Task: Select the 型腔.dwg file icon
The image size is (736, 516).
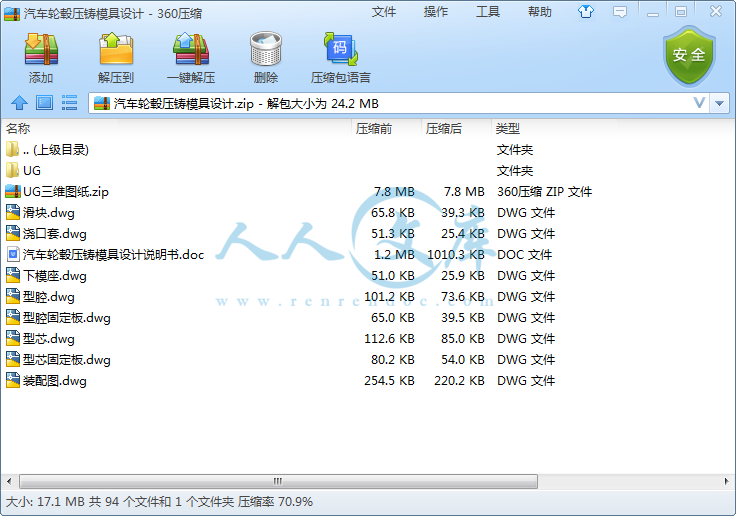Action: pos(13,296)
